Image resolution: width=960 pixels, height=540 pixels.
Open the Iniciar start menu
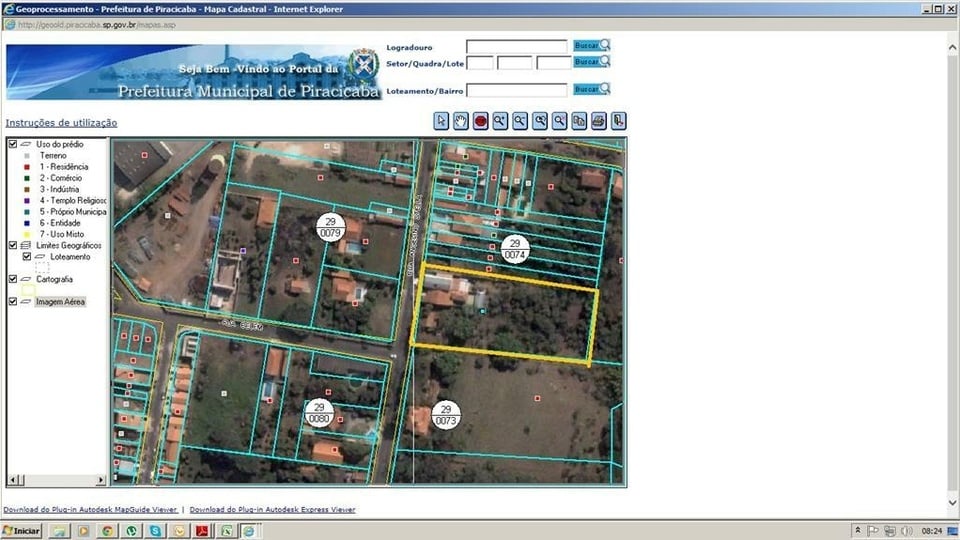21,531
